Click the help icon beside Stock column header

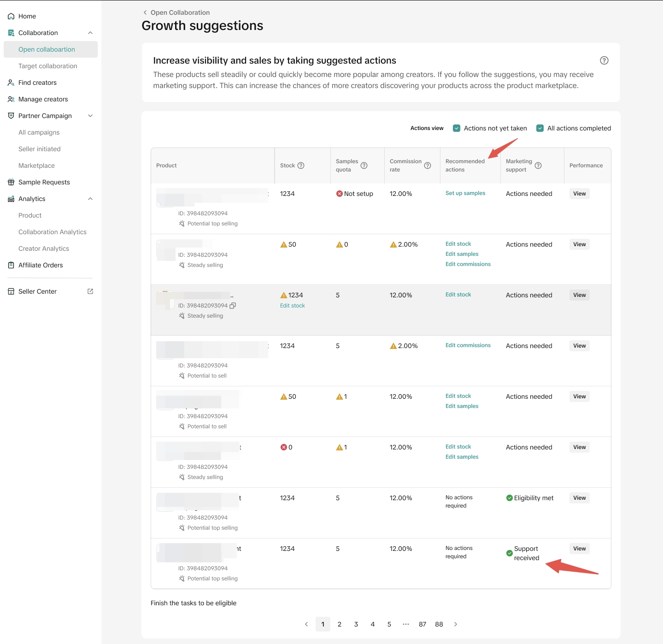click(301, 165)
